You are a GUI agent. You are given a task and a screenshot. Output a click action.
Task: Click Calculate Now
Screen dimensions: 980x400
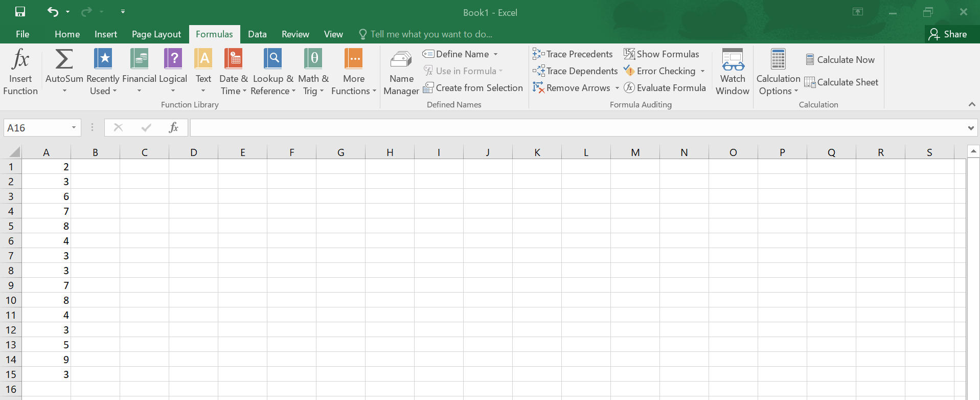840,59
